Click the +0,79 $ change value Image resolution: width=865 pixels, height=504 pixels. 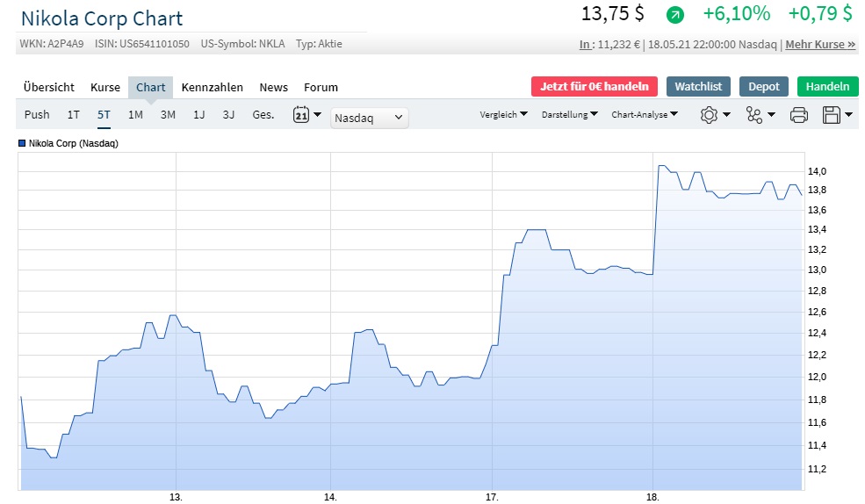click(x=819, y=13)
